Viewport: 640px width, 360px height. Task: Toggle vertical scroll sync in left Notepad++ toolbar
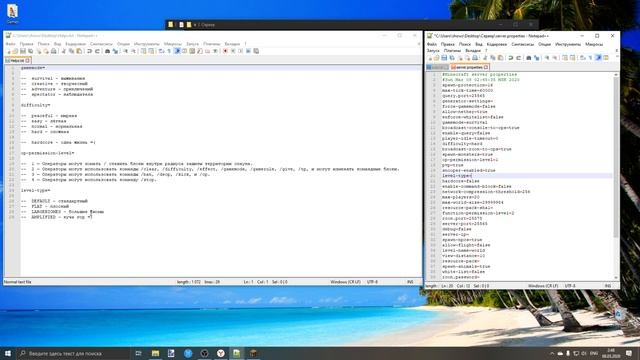coord(143,51)
